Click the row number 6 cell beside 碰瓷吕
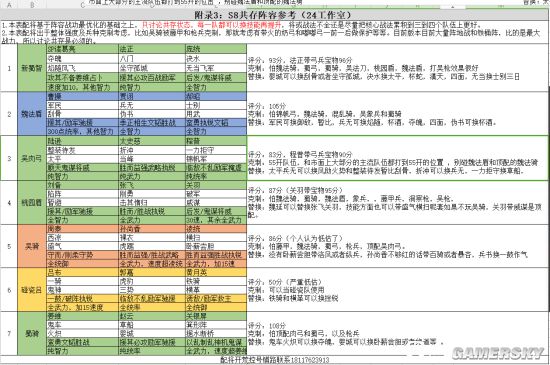Image resolution: width=550 pixels, height=365 pixels. (x=9, y=290)
